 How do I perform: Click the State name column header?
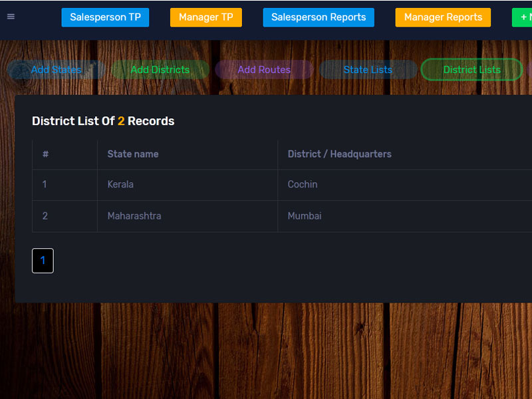click(x=133, y=154)
